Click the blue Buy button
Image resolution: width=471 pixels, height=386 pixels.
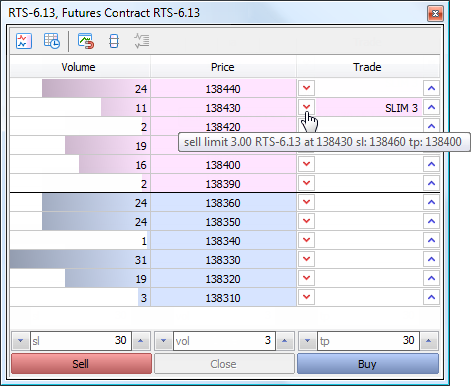(368, 364)
